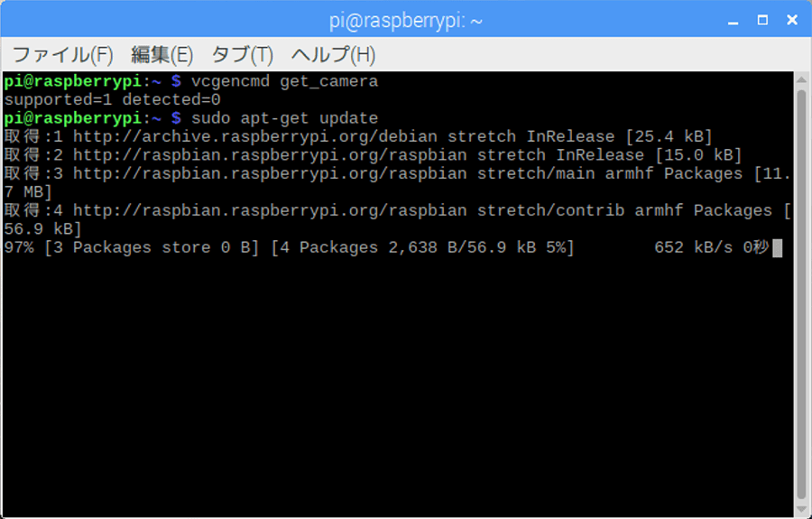Open the ヘルプ(H) menu
The height and width of the screenshot is (519, 812).
pyautogui.click(x=334, y=55)
